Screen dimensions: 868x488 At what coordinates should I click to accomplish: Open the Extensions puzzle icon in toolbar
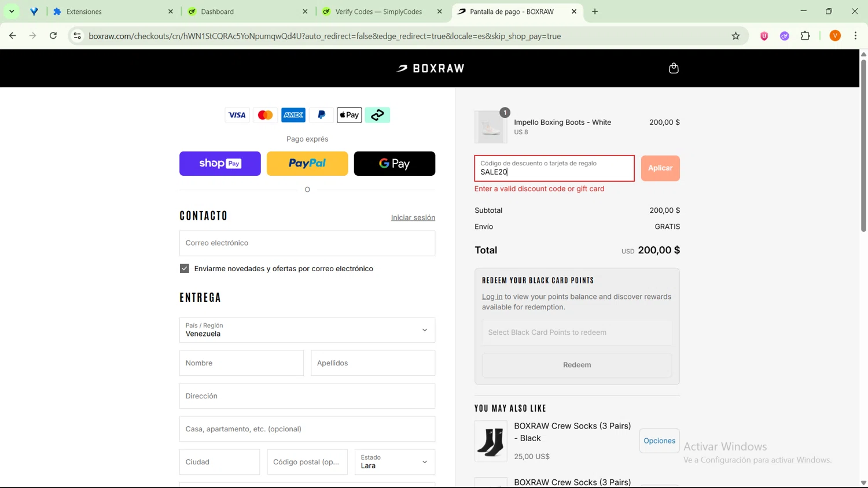pyautogui.click(x=806, y=36)
